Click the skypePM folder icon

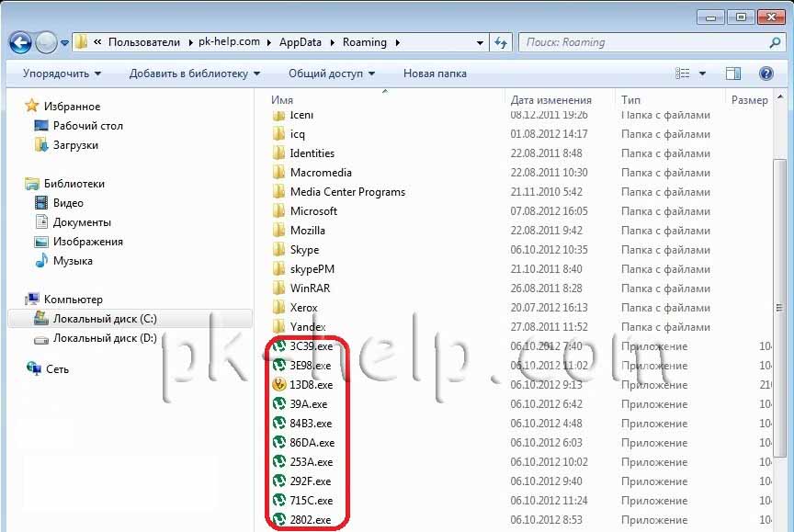tap(278, 268)
